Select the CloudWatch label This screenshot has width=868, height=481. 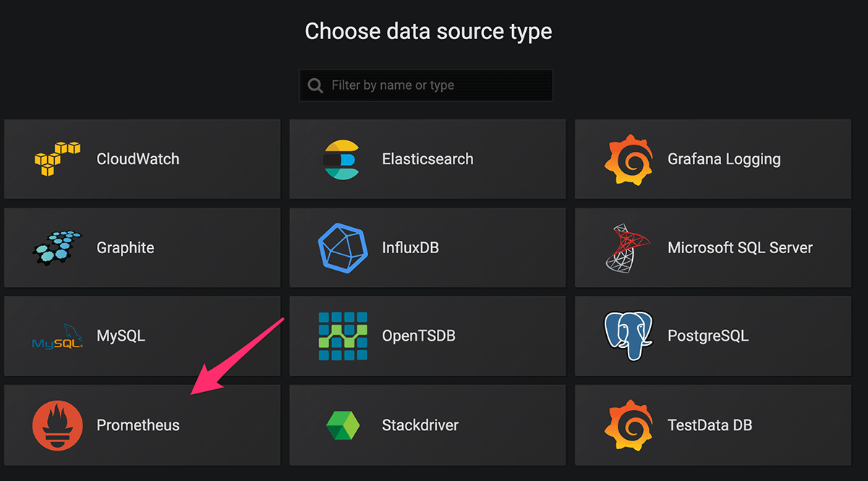pos(138,159)
